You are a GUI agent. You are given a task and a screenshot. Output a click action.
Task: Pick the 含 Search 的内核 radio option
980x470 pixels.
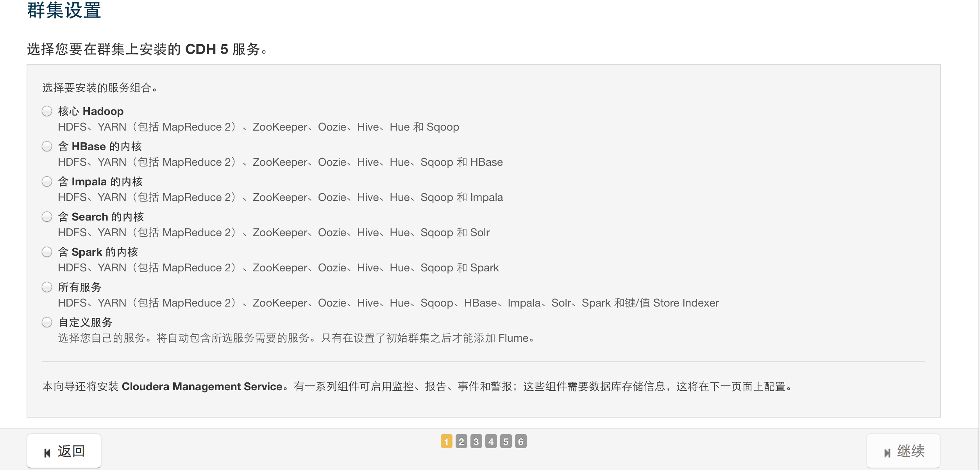[x=47, y=217]
